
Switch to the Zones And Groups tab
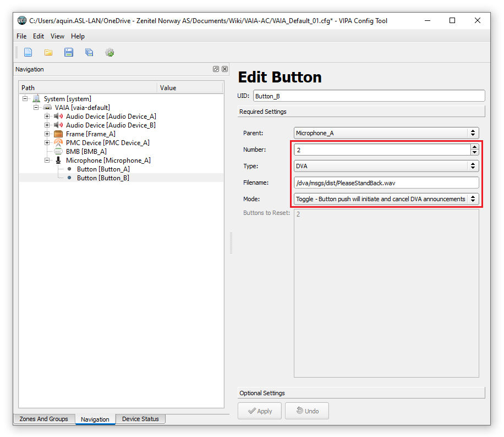pyautogui.click(x=43, y=419)
